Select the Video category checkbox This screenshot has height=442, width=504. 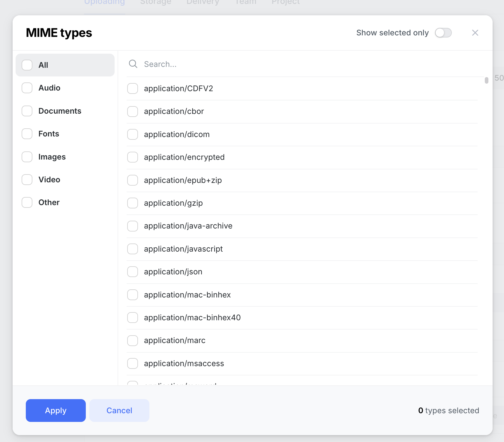pos(27,180)
